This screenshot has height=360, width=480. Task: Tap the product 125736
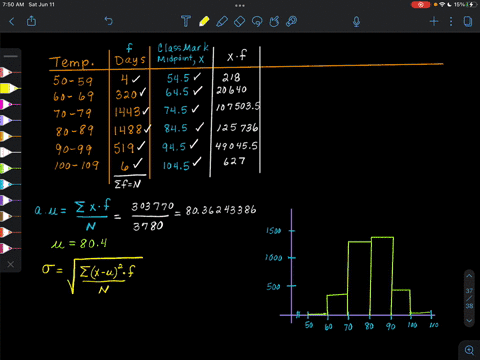[237, 128]
